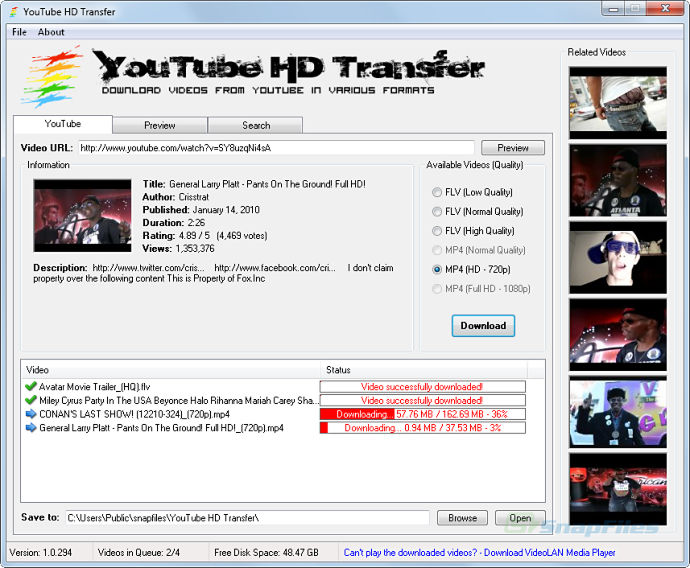The image size is (690, 568).
Task: Open the fifth related video, man pointing up
Action: pyautogui.click(x=618, y=412)
